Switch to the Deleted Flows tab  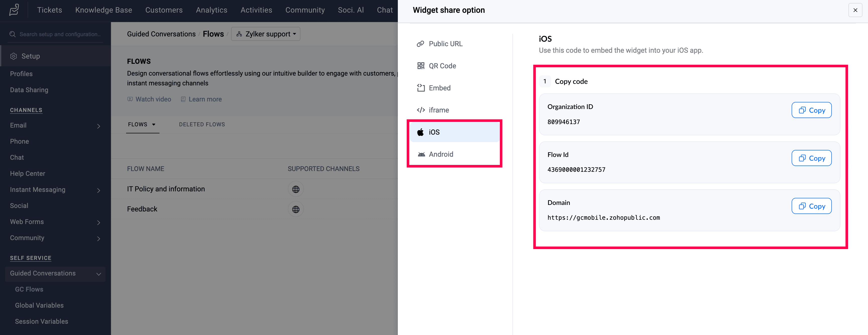[x=202, y=124]
